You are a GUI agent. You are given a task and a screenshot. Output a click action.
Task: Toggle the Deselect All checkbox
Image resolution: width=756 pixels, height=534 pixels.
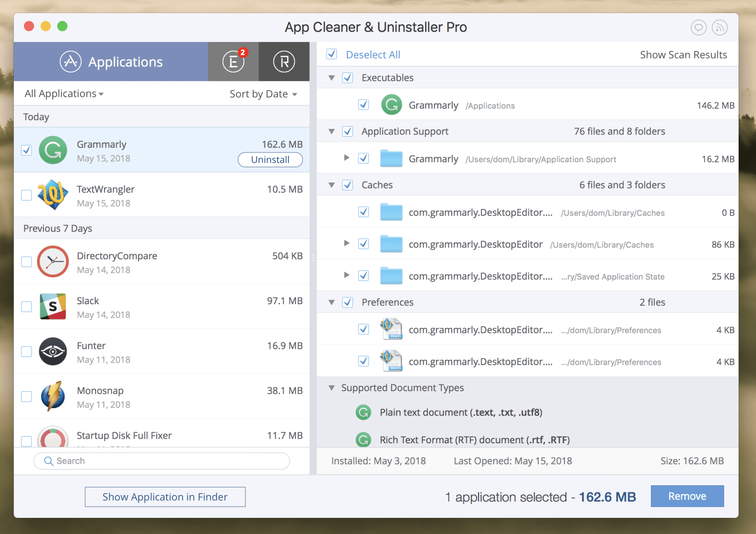332,54
